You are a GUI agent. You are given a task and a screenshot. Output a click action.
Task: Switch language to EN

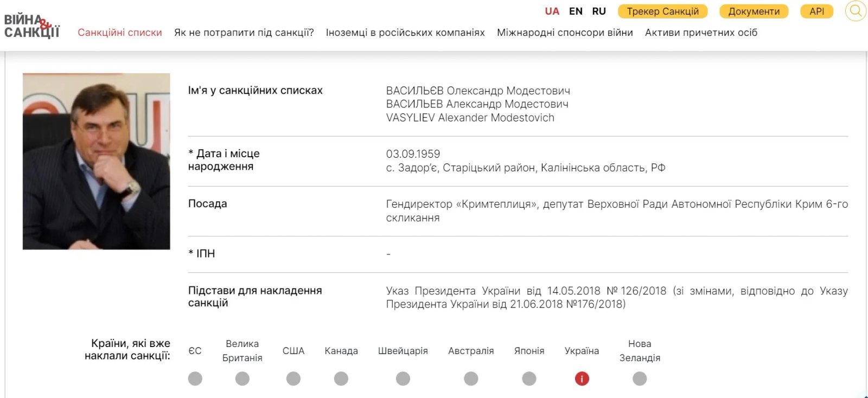point(576,11)
